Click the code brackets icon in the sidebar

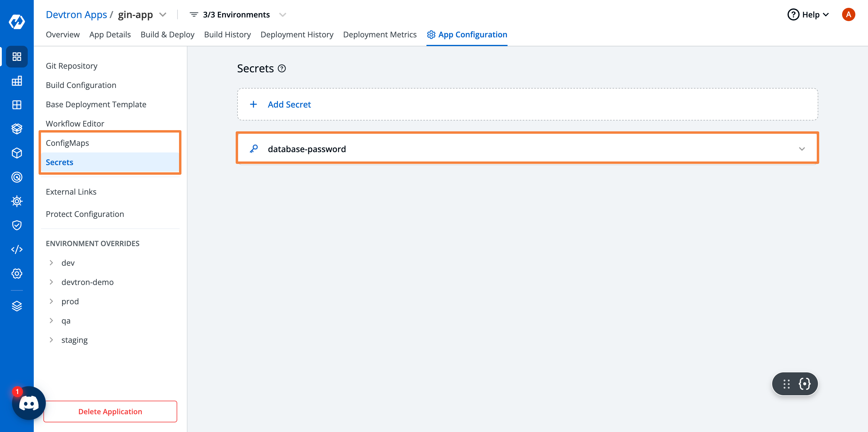[17, 249]
